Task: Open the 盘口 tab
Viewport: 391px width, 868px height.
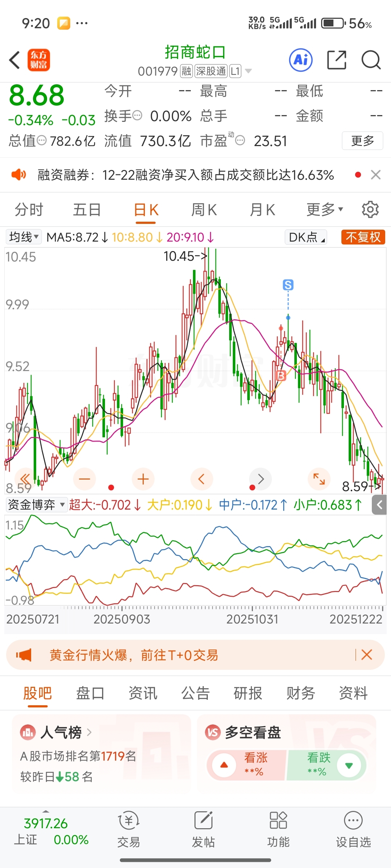Action: click(90, 693)
